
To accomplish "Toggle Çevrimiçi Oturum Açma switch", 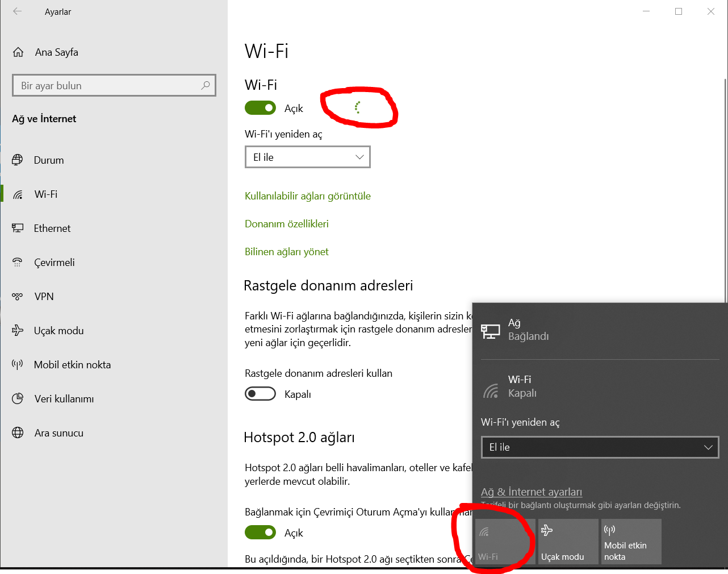I will click(x=260, y=533).
